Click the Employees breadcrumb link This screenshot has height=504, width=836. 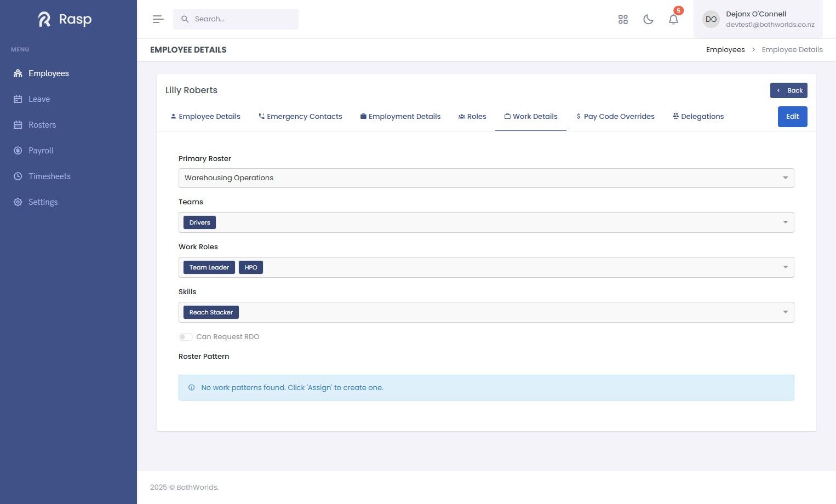coord(725,50)
